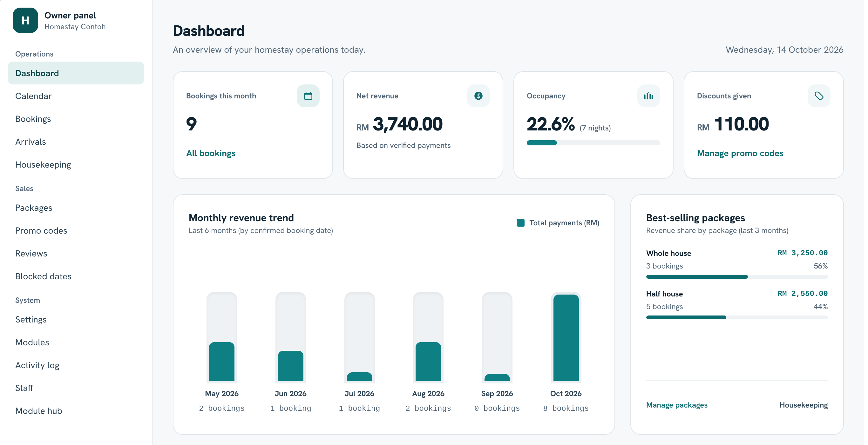Select the Oct 2026 revenue bar
This screenshot has height=445, width=868.
[x=566, y=338]
